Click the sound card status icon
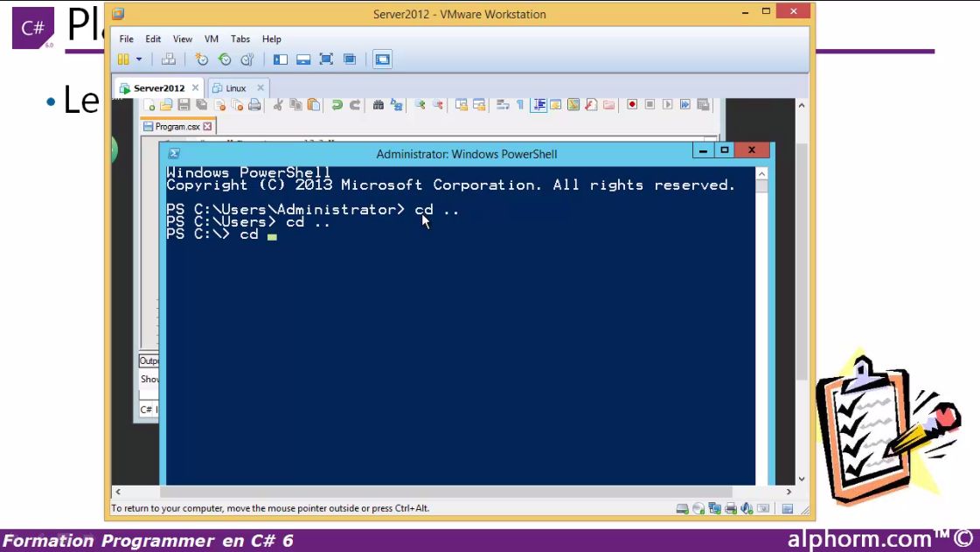980x552 pixels. click(x=747, y=509)
